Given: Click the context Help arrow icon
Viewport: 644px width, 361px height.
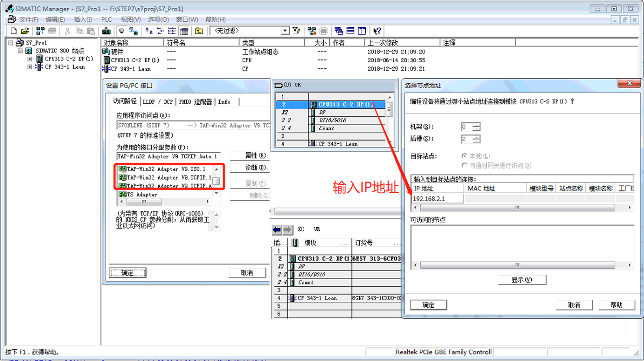Looking at the screenshot, I should tap(377, 31).
